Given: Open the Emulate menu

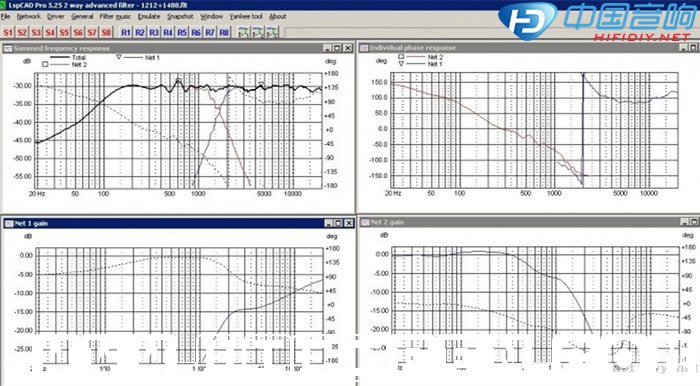Looking at the screenshot, I should pos(149,17).
